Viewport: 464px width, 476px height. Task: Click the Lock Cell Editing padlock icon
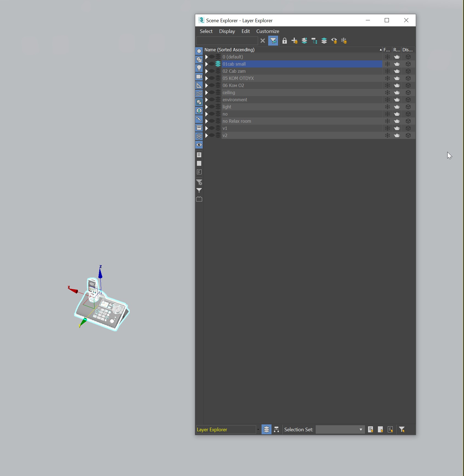pos(285,41)
